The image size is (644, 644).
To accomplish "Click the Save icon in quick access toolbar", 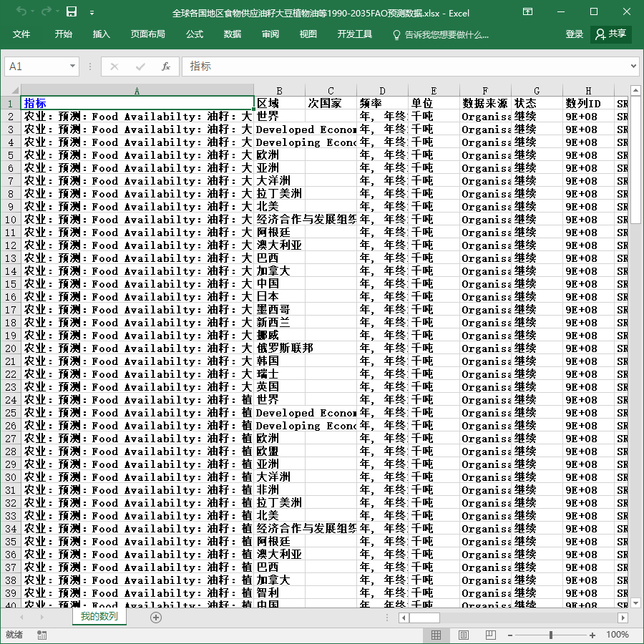I will 72,12.
